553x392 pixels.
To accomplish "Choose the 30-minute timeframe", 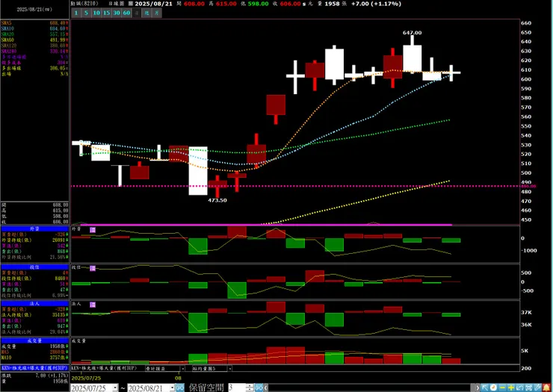I will (117, 13).
